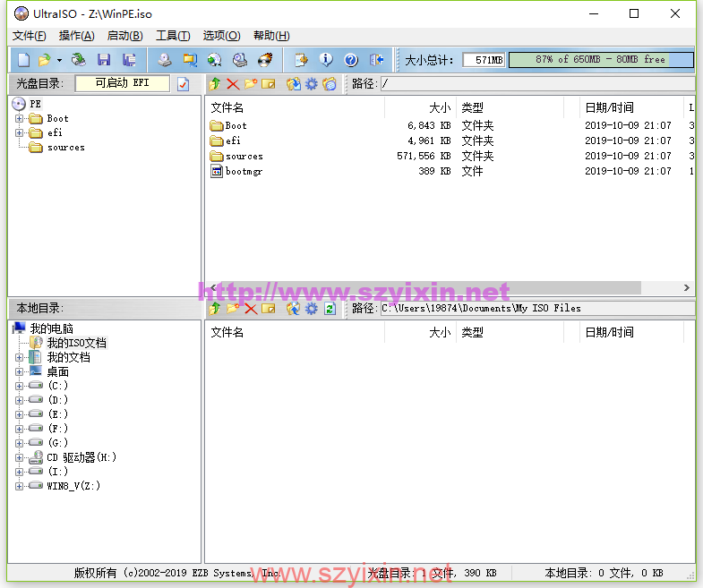Click the Compress ISO disc icon
The image size is (703, 588).
215,60
